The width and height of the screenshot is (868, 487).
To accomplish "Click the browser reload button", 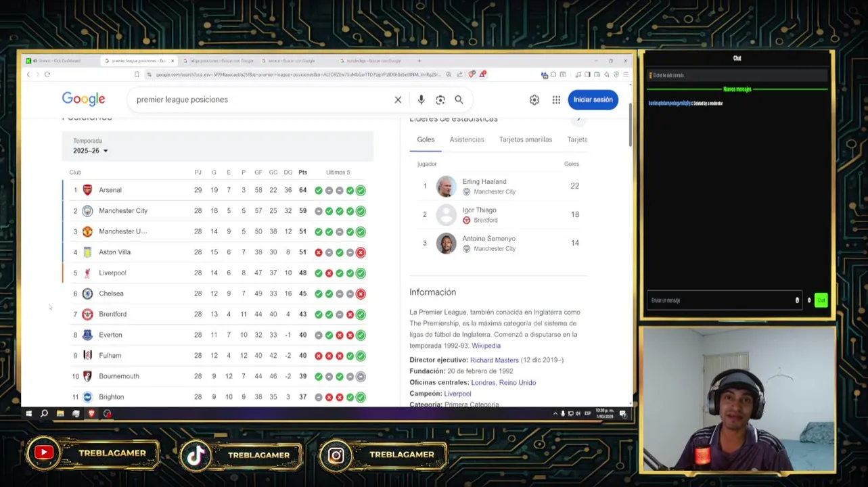I will pos(47,74).
